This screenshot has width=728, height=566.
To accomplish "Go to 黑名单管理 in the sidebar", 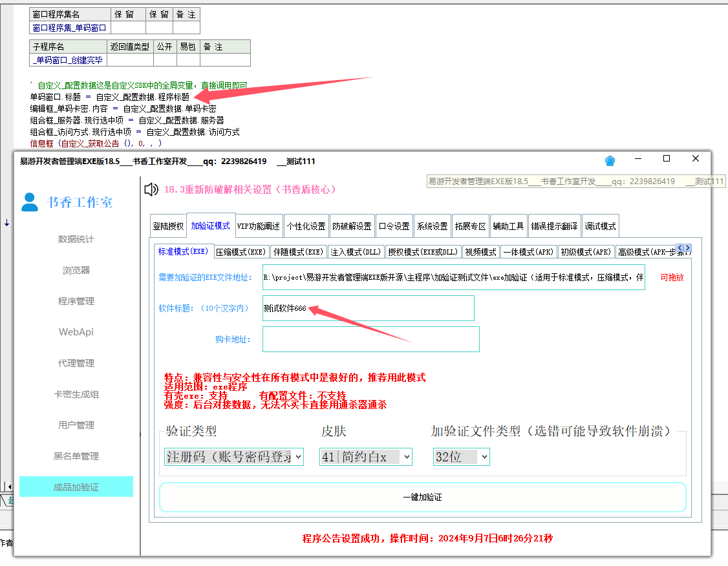I will click(76, 456).
